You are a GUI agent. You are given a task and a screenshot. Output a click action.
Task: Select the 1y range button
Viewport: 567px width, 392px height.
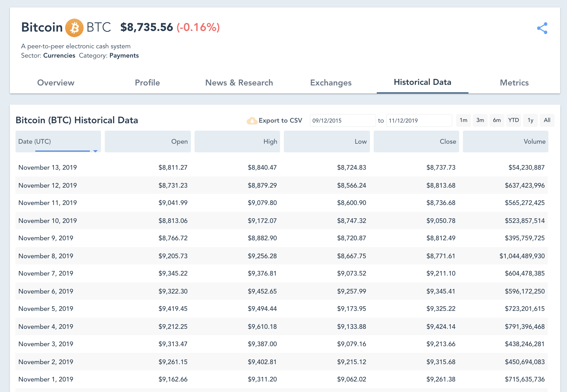coord(530,120)
